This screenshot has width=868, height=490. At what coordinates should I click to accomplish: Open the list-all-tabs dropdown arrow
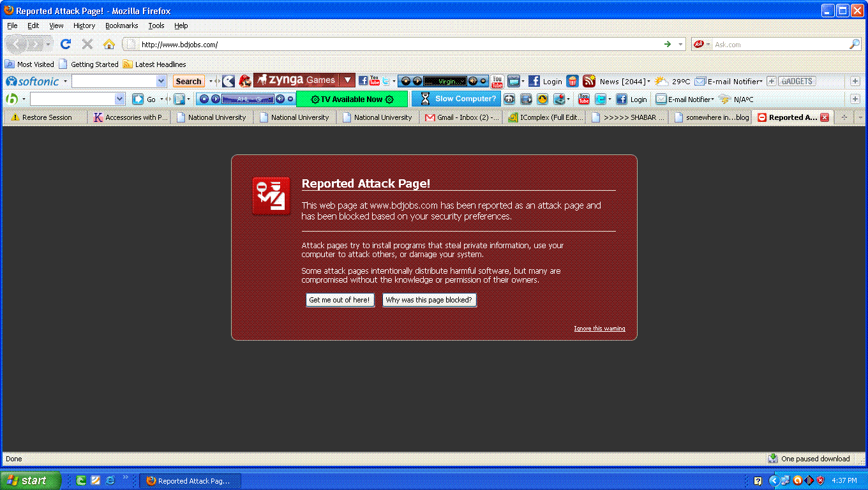point(860,117)
